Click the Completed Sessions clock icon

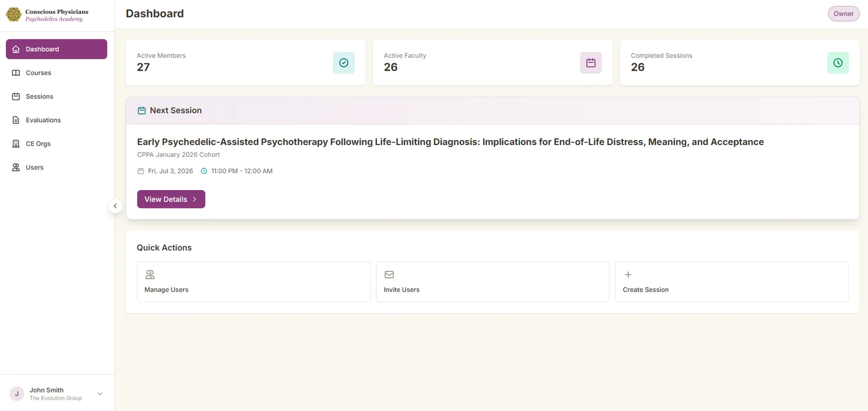838,63
